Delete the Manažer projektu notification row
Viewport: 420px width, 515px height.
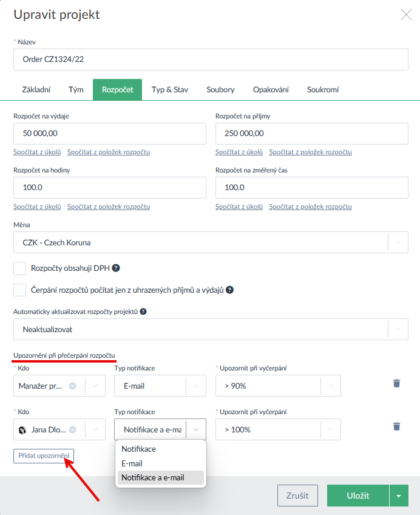[x=396, y=383]
